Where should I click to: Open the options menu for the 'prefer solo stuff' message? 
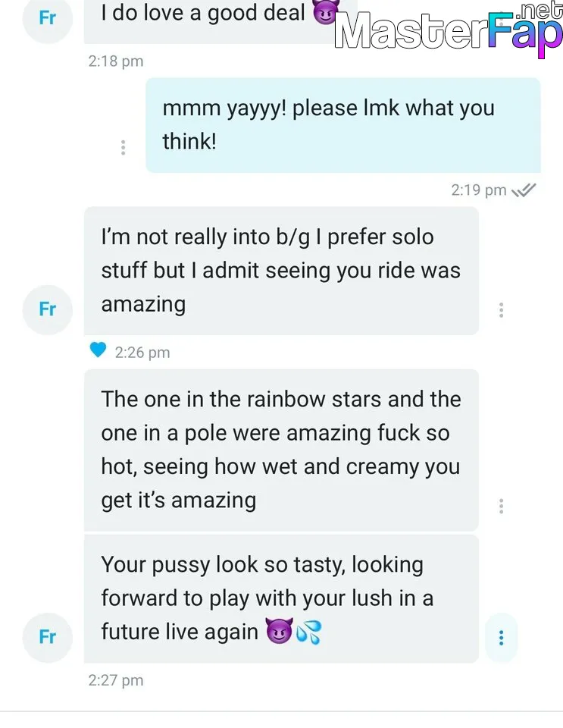click(x=501, y=309)
